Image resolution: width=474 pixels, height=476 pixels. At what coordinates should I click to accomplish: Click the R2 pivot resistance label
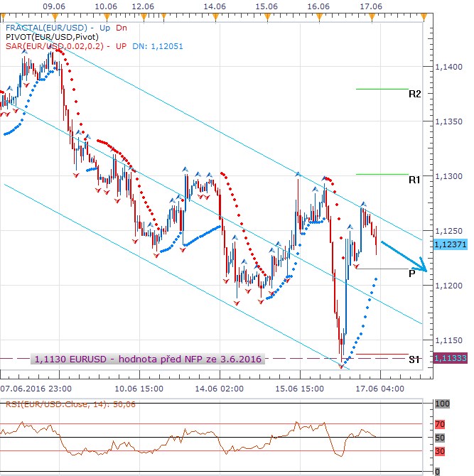coord(414,94)
